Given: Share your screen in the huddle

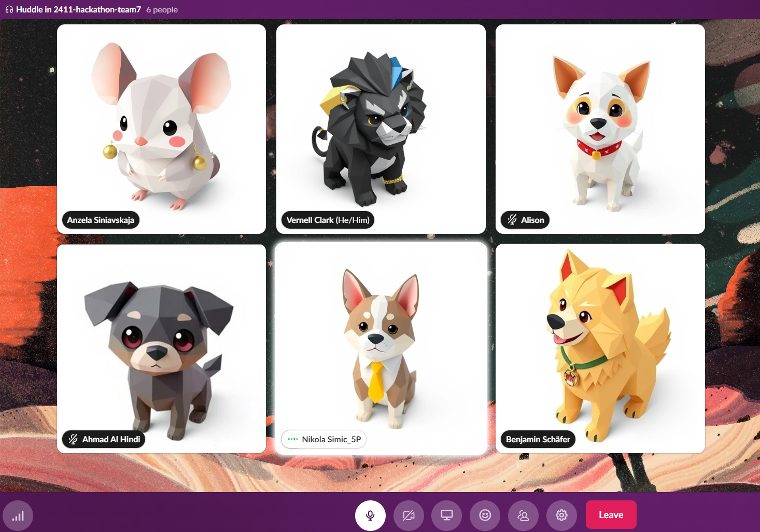Looking at the screenshot, I should [x=447, y=515].
